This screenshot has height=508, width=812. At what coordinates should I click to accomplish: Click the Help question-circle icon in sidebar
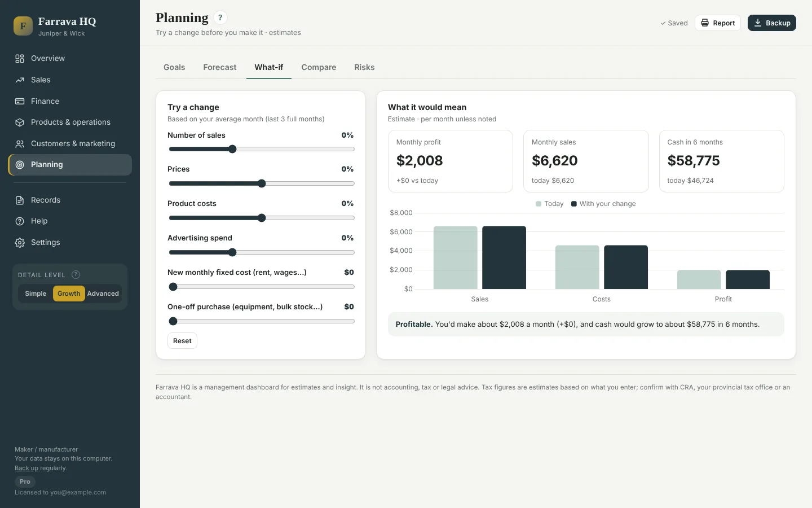point(20,221)
